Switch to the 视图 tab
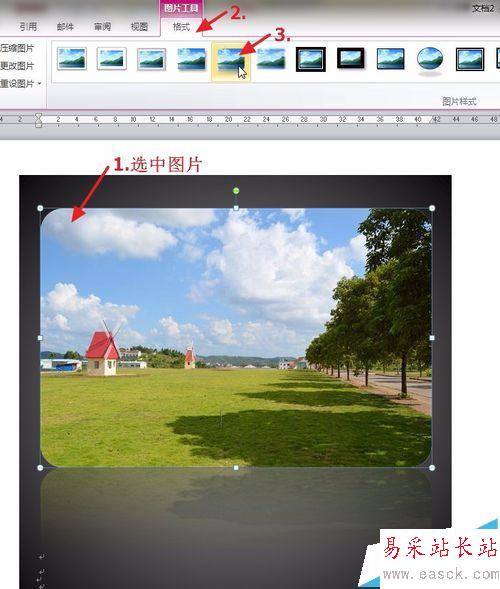The height and width of the screenshot is (589, 500). click(x=139, y=27)
